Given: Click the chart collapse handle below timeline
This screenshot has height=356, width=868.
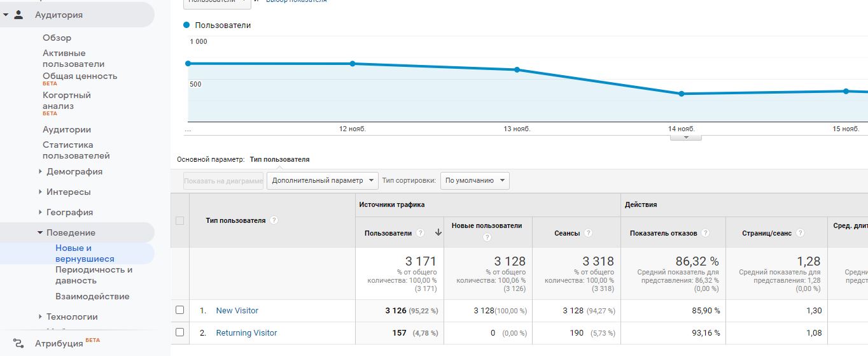Looking at the screenshot, I should [686, 137].
